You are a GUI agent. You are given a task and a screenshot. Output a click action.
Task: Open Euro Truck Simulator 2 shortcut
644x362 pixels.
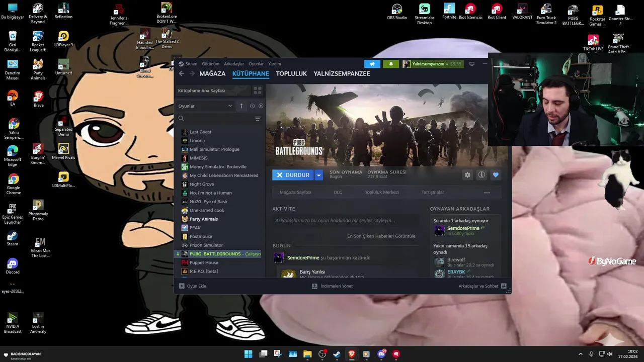point(546,14)
